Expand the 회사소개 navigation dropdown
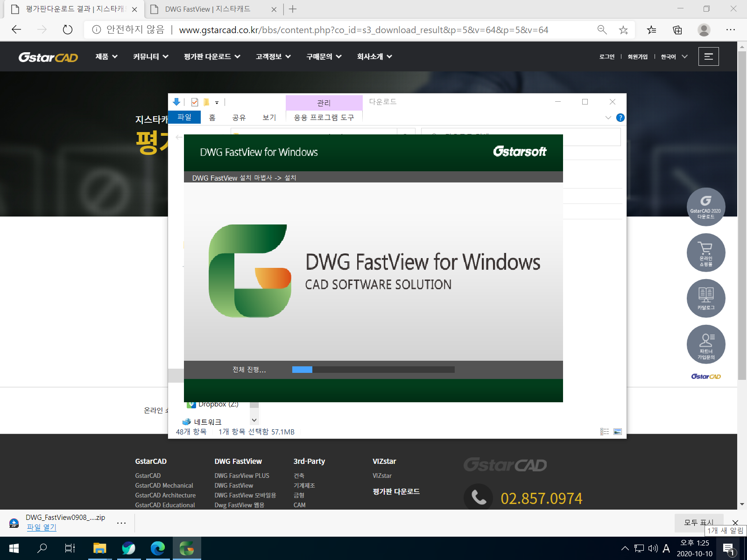747x560 pixels. (x=374, y=56)
